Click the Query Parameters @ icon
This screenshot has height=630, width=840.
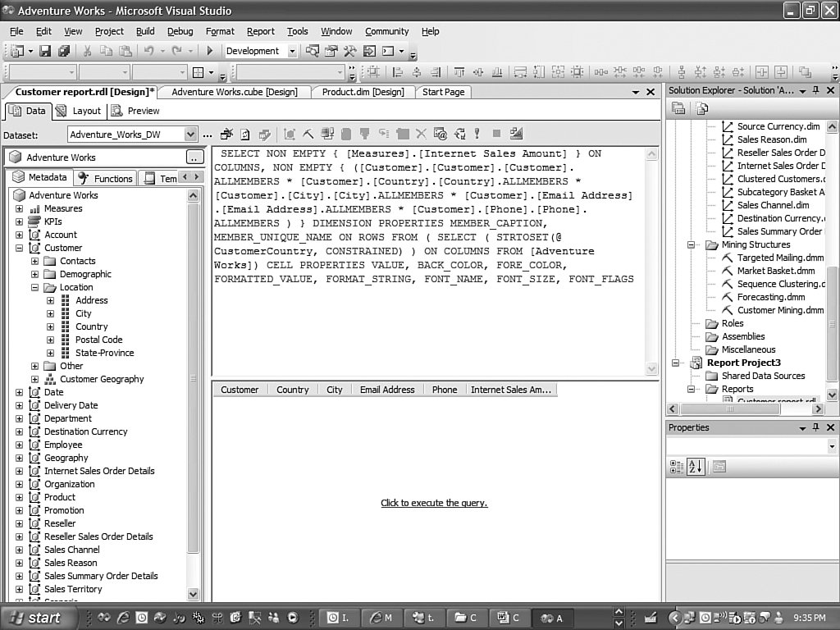pyautogui.click(x=441, y=134)
